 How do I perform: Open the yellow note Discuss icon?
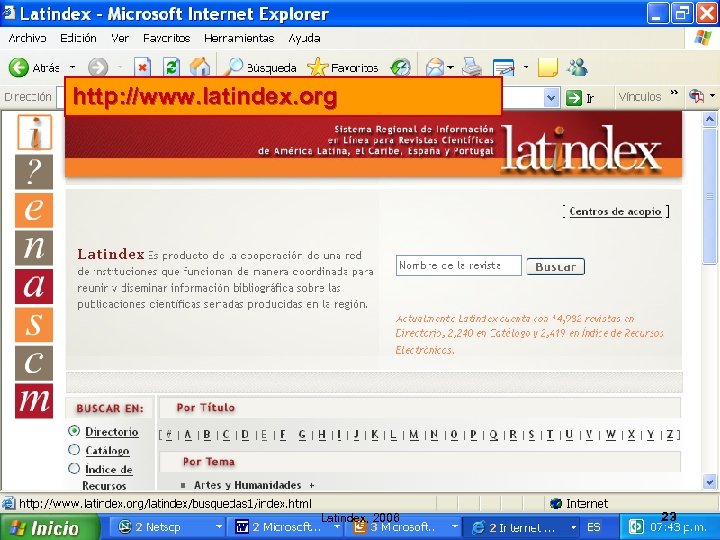pyautogui.click(x=547, y=68)
